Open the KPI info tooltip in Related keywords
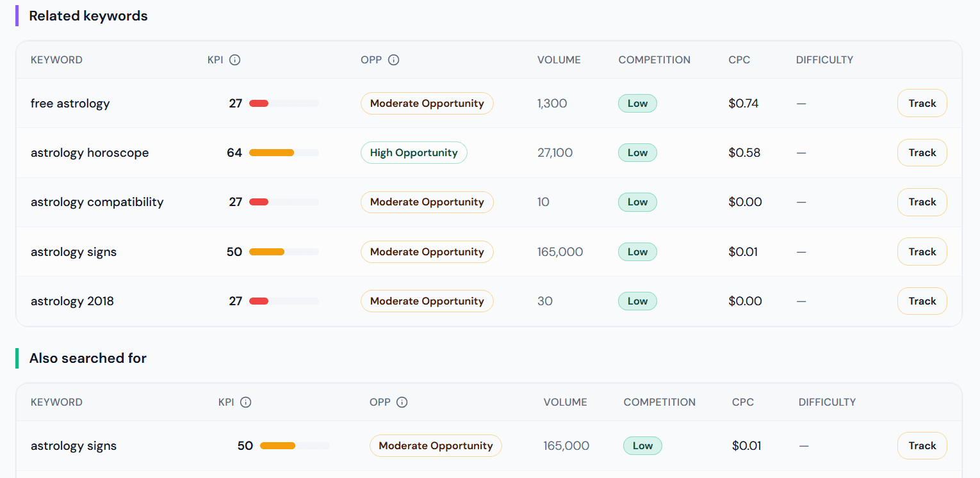 [x=234, y=60]
